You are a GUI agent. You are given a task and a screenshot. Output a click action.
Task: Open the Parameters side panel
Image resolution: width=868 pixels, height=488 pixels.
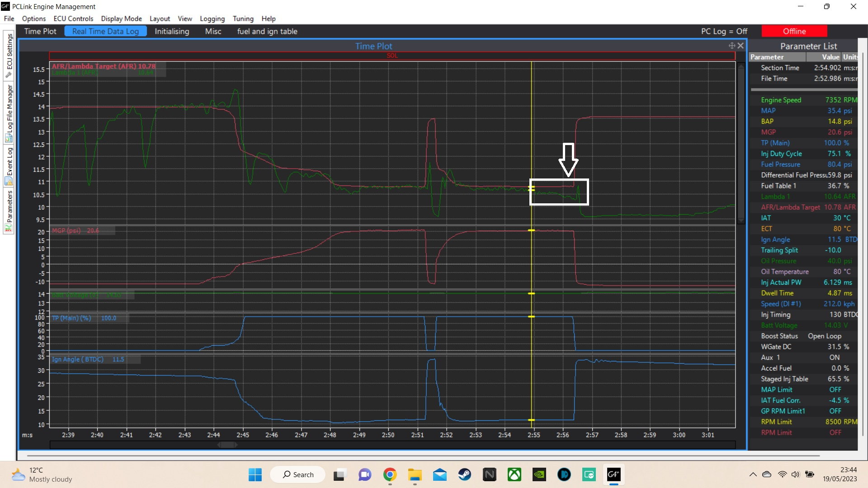point(9,211)
